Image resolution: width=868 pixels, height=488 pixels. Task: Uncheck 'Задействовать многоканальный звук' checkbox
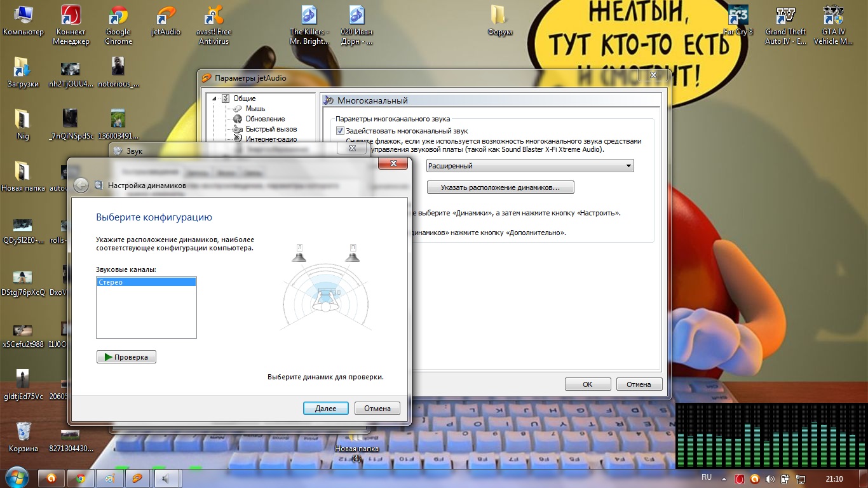(341, 131)
